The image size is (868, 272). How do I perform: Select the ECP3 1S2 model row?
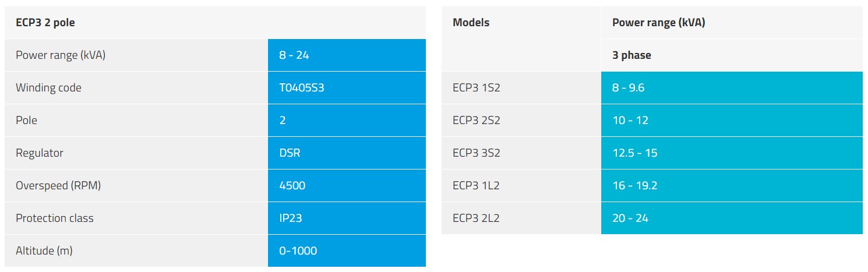coord(477,88)
